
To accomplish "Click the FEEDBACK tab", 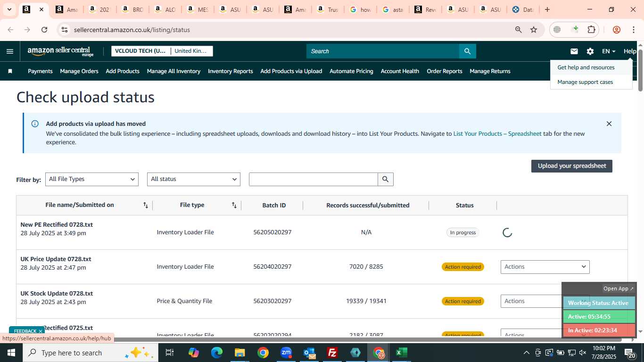I will click(25, 331).
